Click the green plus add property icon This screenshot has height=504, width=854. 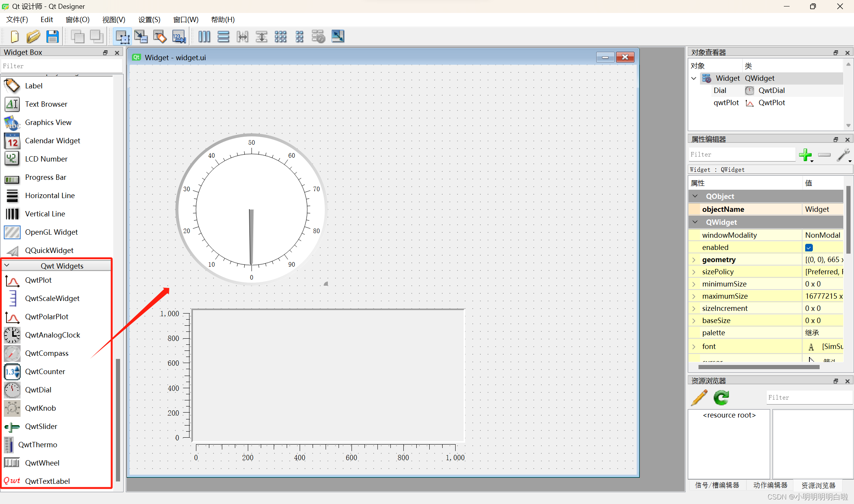coord(805,155)
